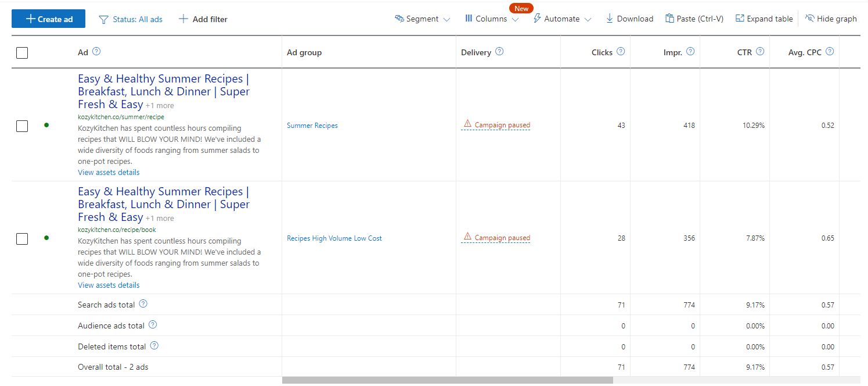Open the Automate dropdown

(x=561, y=19)
